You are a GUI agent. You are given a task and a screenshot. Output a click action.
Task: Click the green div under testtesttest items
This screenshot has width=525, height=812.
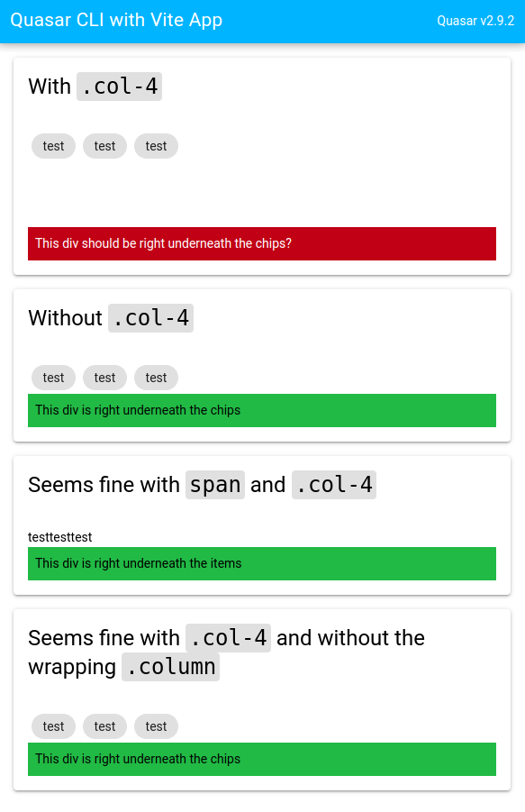[261, 563]
